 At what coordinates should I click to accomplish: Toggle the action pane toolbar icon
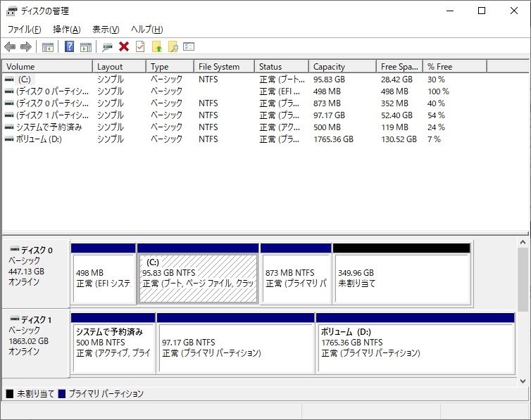(x=86, y=46)
